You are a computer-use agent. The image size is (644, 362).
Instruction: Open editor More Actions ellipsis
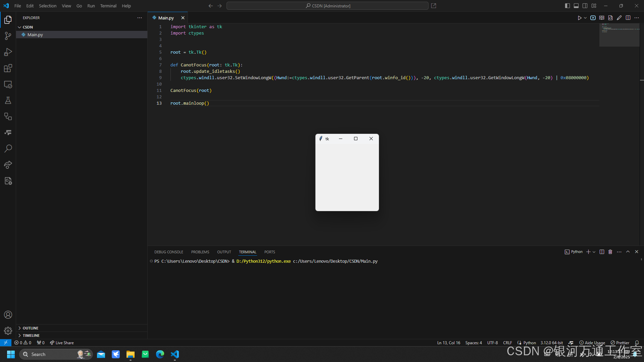637,18
